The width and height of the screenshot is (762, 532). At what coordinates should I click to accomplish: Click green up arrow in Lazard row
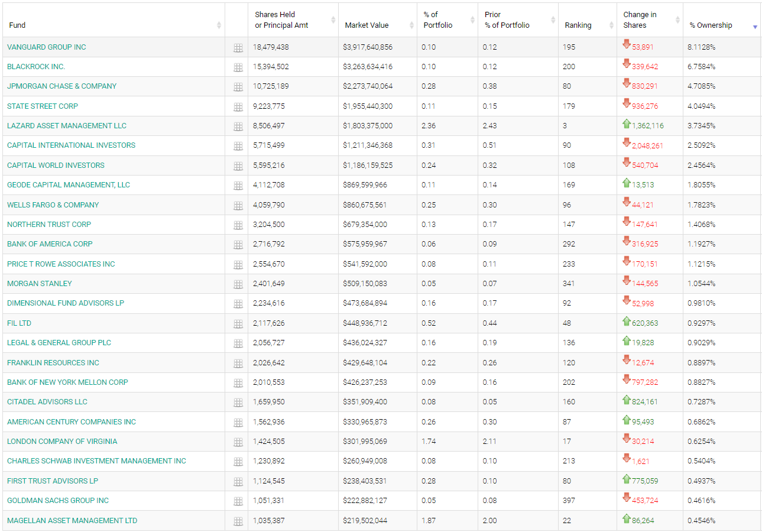click(627, 124)
